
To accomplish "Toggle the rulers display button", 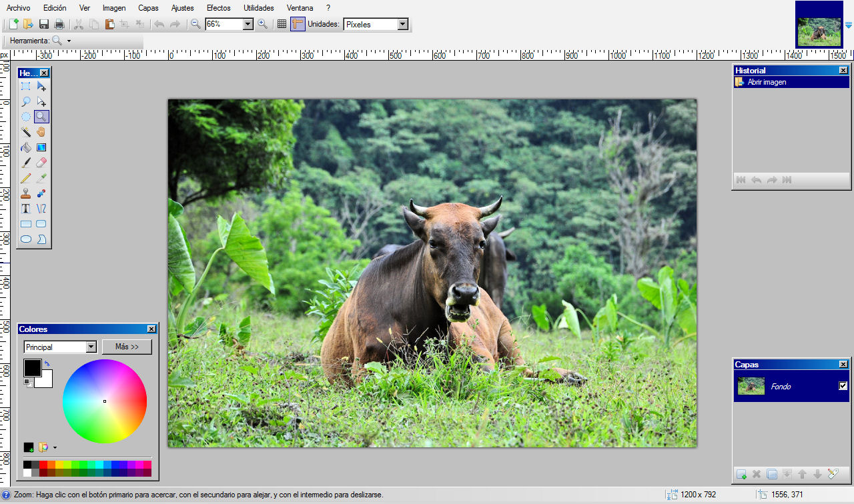I will click(x=298, y=24).
